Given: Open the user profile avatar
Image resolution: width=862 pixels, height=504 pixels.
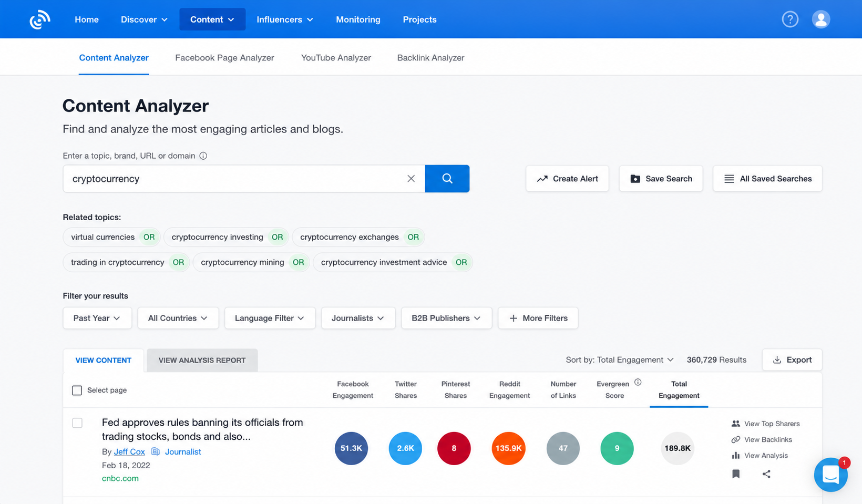Looking at the screenshot, I should click(820, 19).
